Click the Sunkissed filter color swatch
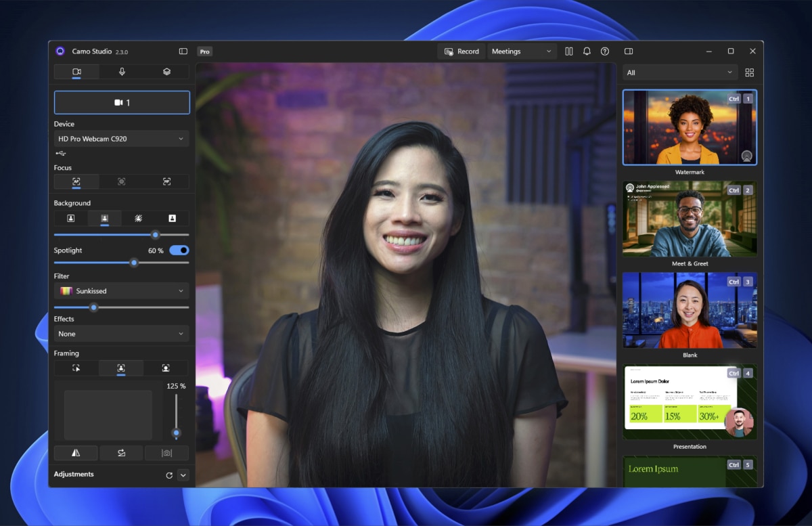Screen dimensions: 812x526 (66, 291)
